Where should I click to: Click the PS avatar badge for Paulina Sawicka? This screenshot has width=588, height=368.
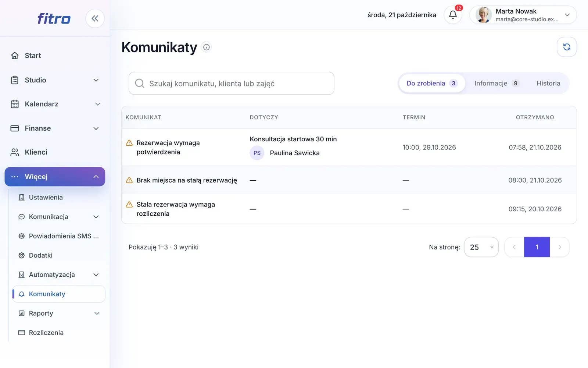click(257, 153)
